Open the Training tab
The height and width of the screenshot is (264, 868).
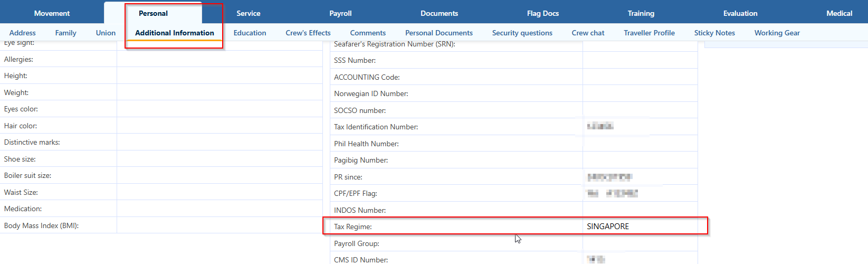click(641, 13)
